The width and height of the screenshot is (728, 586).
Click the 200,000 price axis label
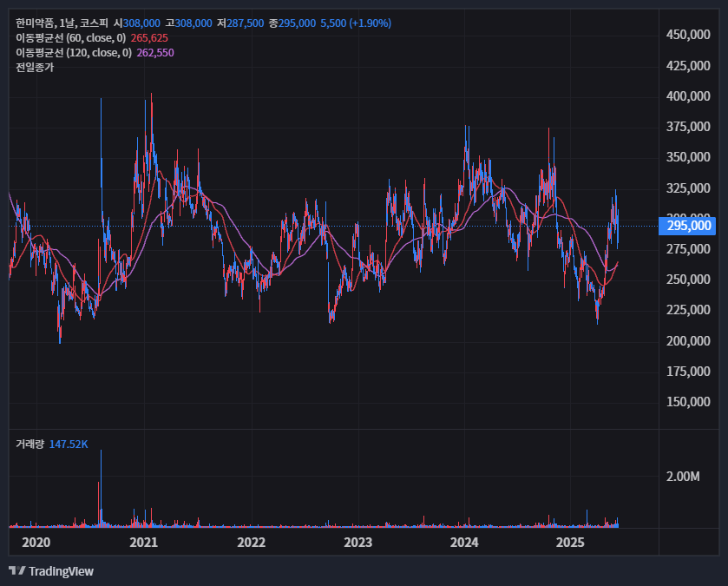tap(688, 341)
